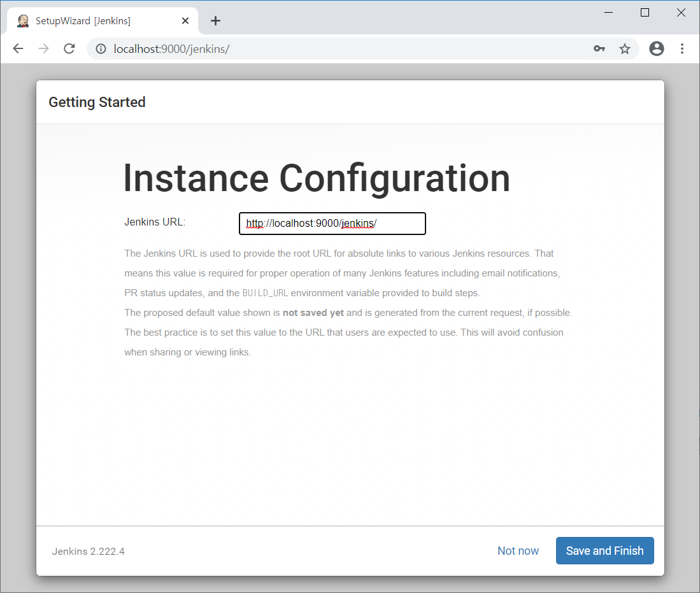700x593 pixels.
Task: Click the Jenkins favicon on tab
Action: click(23, 20)
